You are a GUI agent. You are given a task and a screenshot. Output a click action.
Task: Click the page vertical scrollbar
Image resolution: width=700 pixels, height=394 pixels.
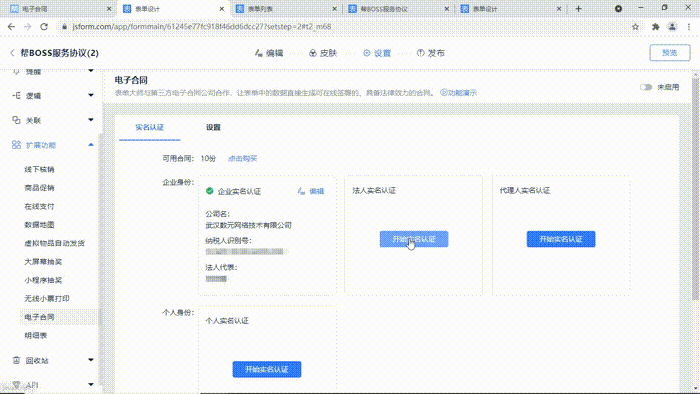click(695, 187)
